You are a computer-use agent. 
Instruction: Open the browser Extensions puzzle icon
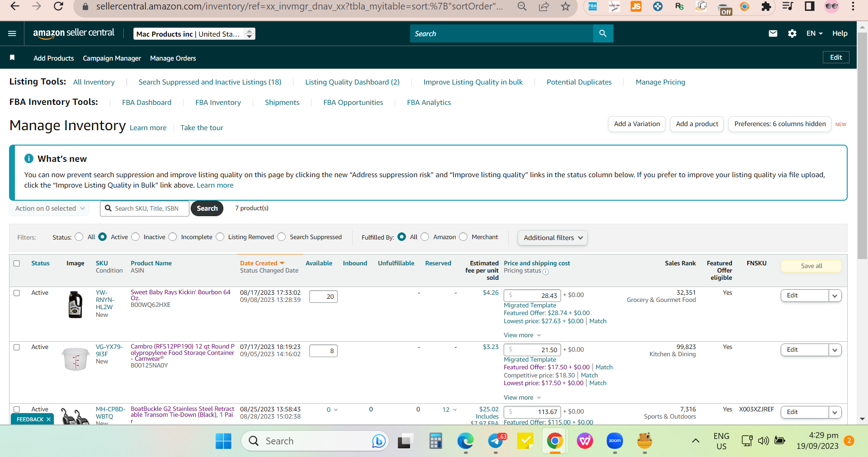(x=766, y=6)
